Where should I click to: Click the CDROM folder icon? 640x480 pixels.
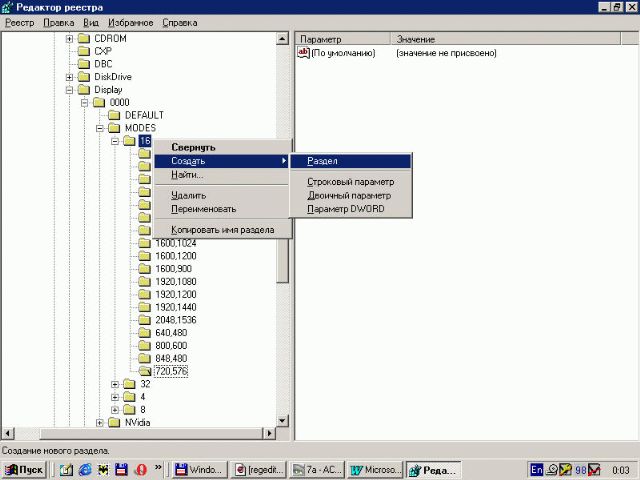click(84, 38)
